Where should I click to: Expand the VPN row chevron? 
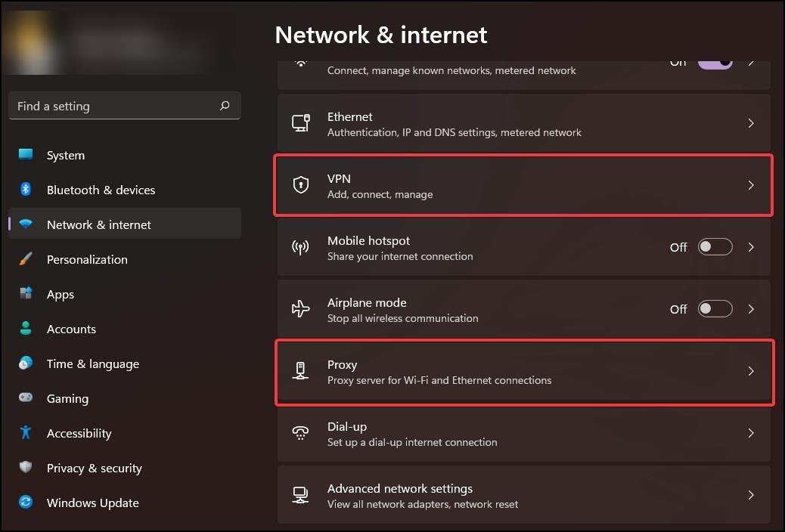750,185
